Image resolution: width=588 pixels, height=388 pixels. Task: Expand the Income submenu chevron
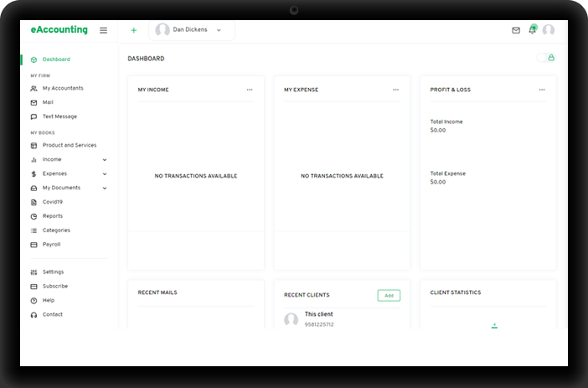pyautogui.click(x=105, y=160)
